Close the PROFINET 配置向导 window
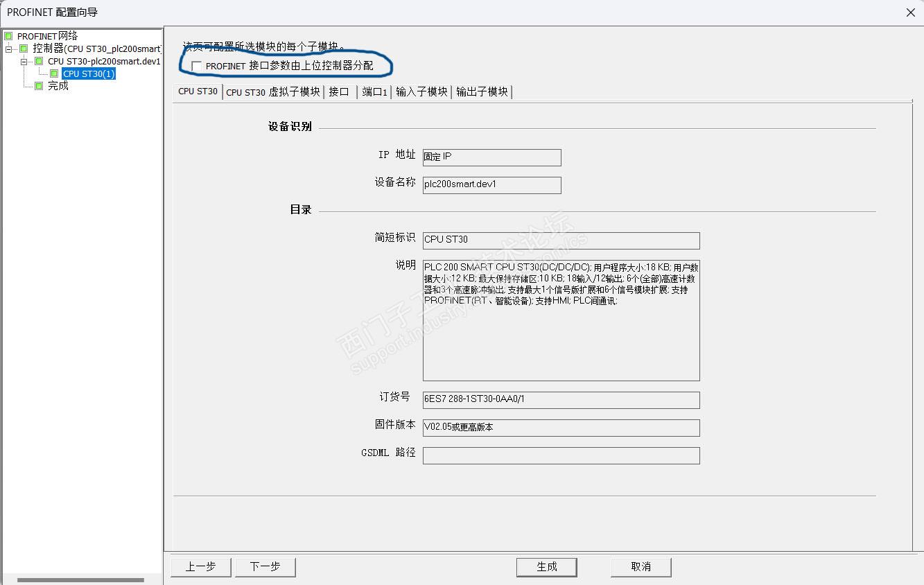 911,12
